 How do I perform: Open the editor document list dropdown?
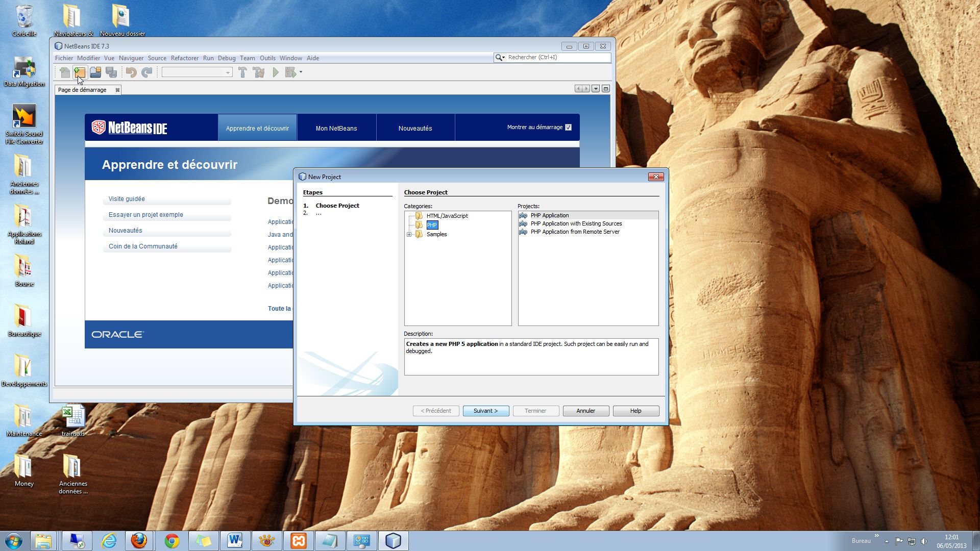(595, 89)
